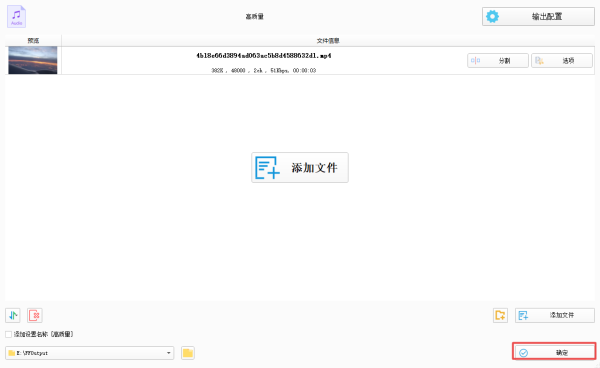Click the add folder icon

click(500, 315)
